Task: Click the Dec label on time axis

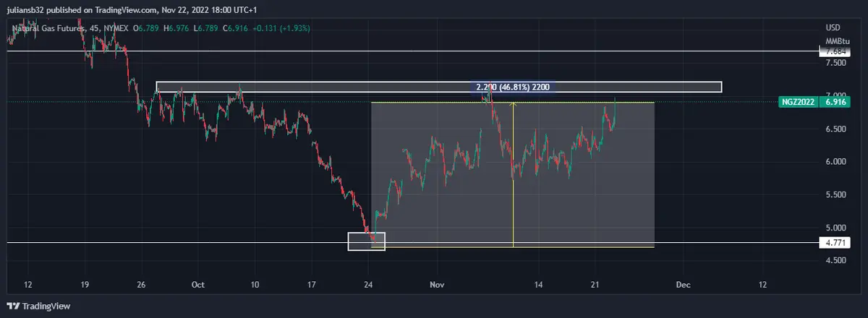Action: pyautogui.click(x=680, y=285)
